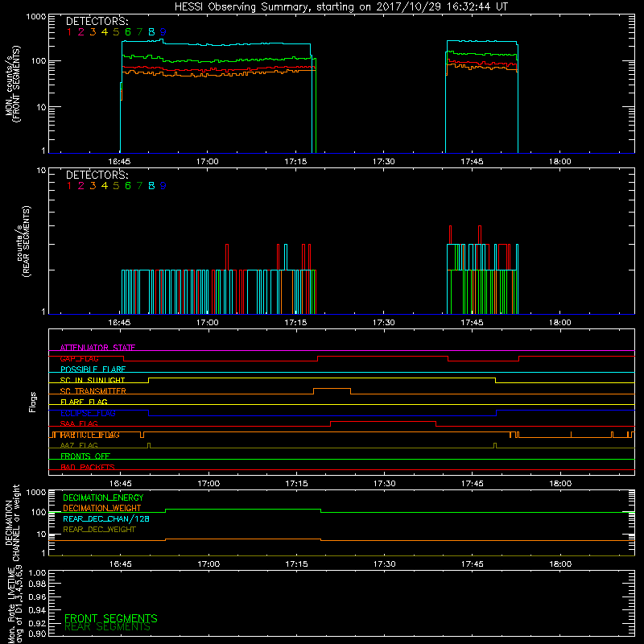The width and height of the screenshot is (644, 644).
Task: Click 17:30 tick under the Flags panel
Action: click(x=385, y=484)
